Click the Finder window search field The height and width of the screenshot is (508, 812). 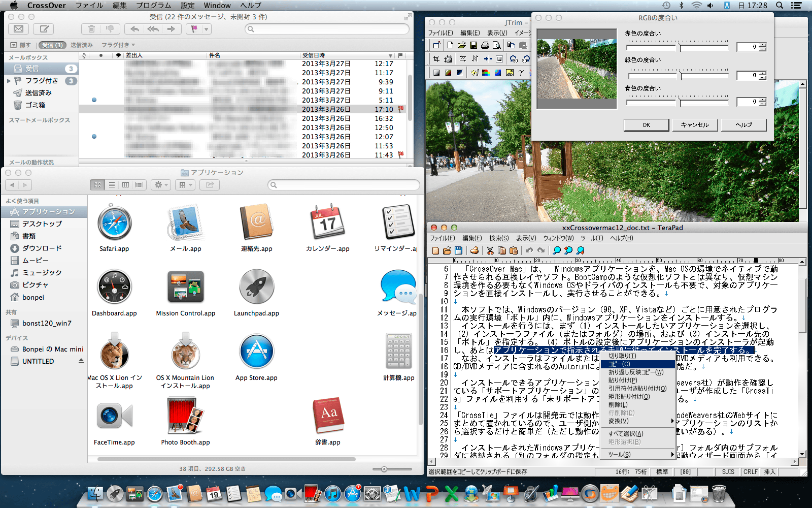344,185
